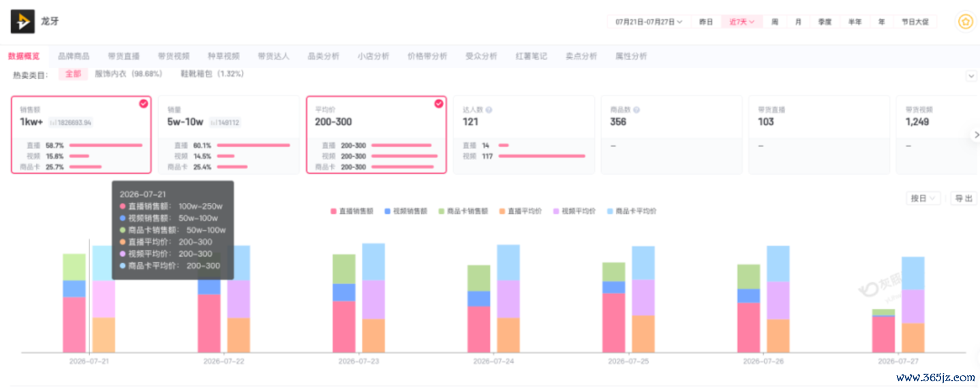Click the 2026-07-22 axis date label

(224, 361)
